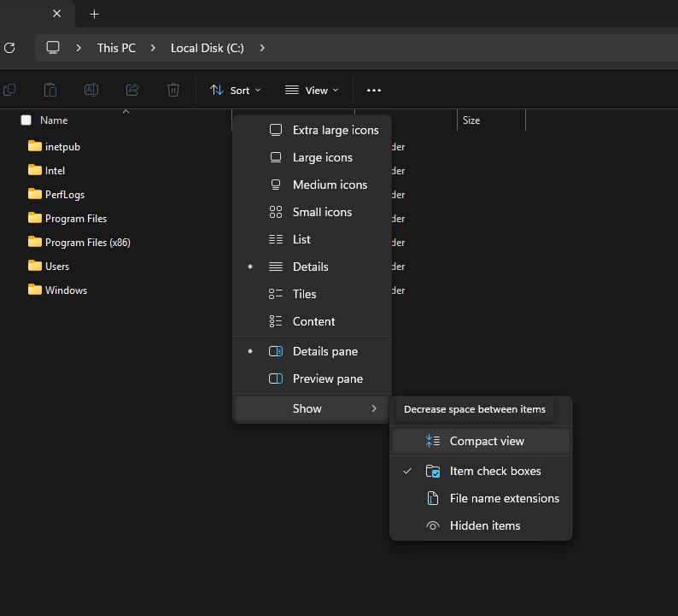The width and height of the screenshot is (678, 616).
Task: Click the PerfLogs folder icon
Action: coord(35,194)
